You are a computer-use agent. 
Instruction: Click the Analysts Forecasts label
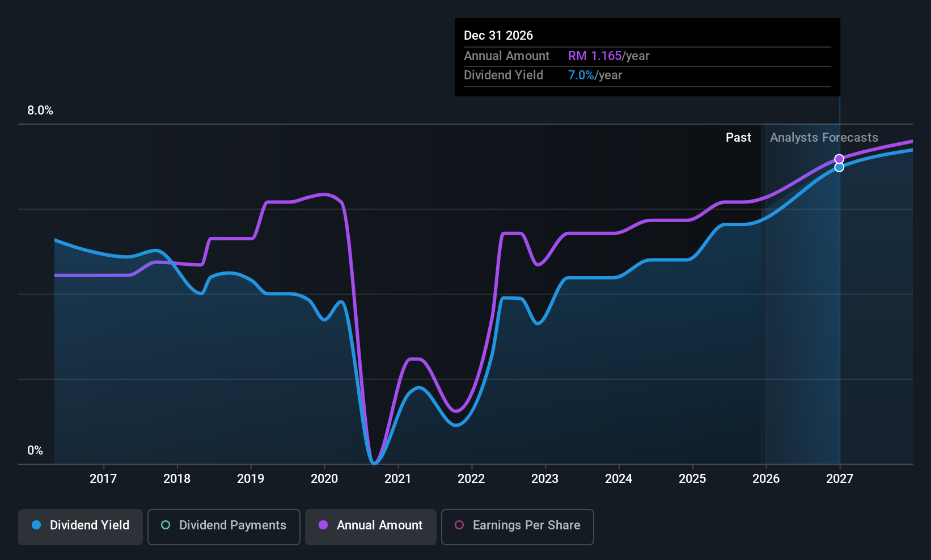pyautogui.click(x=824, y=138)
